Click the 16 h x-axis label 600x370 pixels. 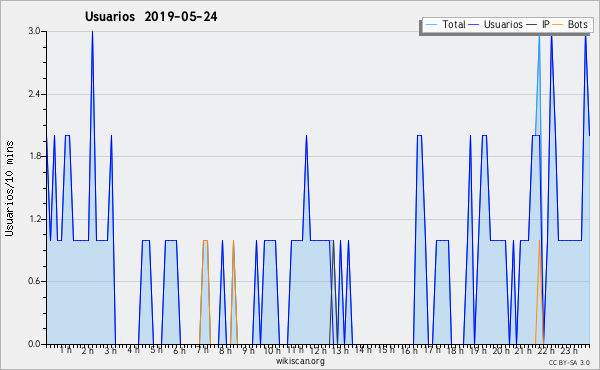(x=409, y=351)
